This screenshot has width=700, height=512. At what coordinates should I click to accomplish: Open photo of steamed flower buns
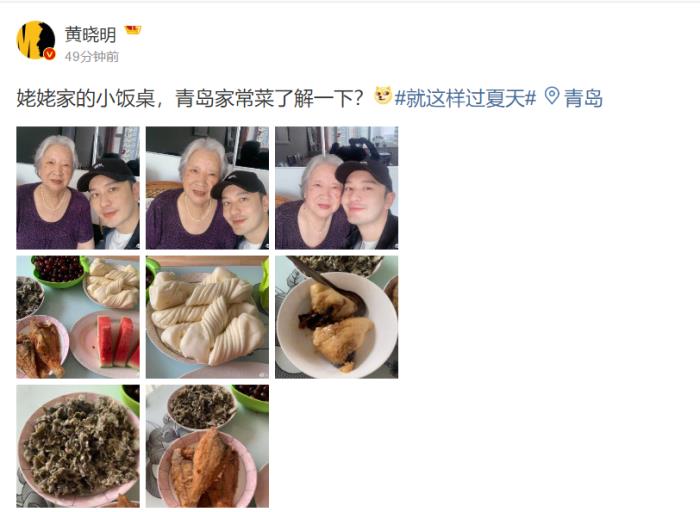coord(207,317)
